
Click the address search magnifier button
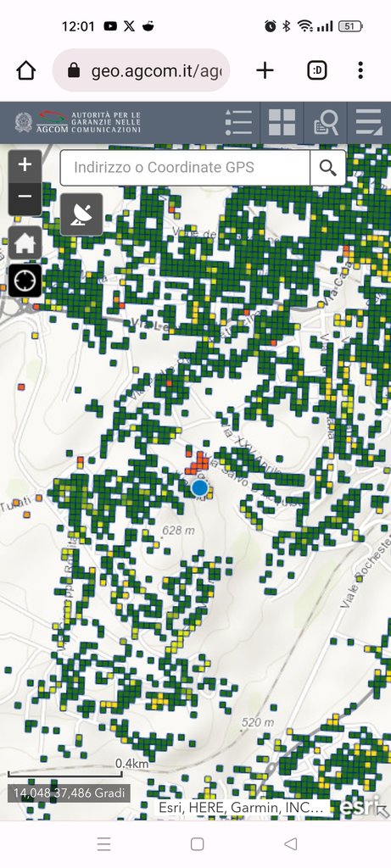tap(328, 168)
